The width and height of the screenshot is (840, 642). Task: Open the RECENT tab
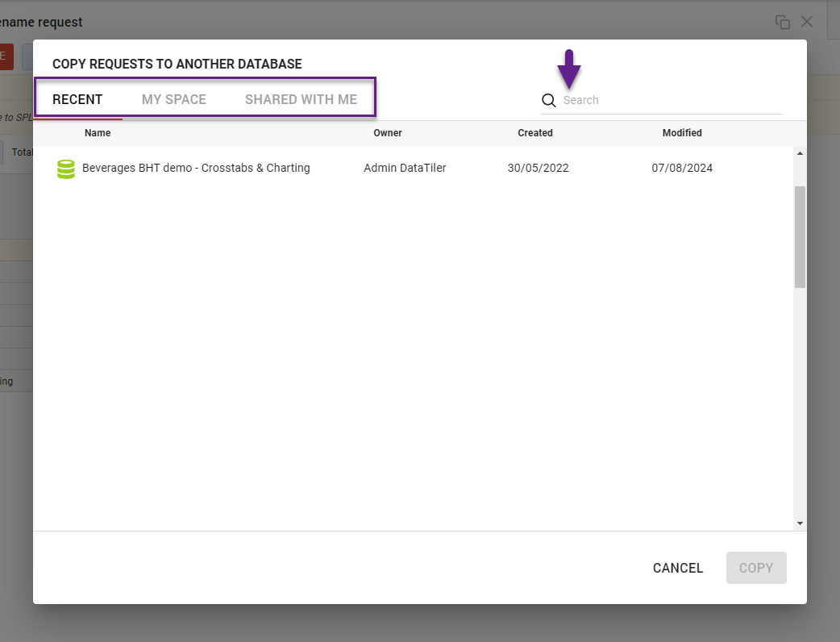(77, 98)
